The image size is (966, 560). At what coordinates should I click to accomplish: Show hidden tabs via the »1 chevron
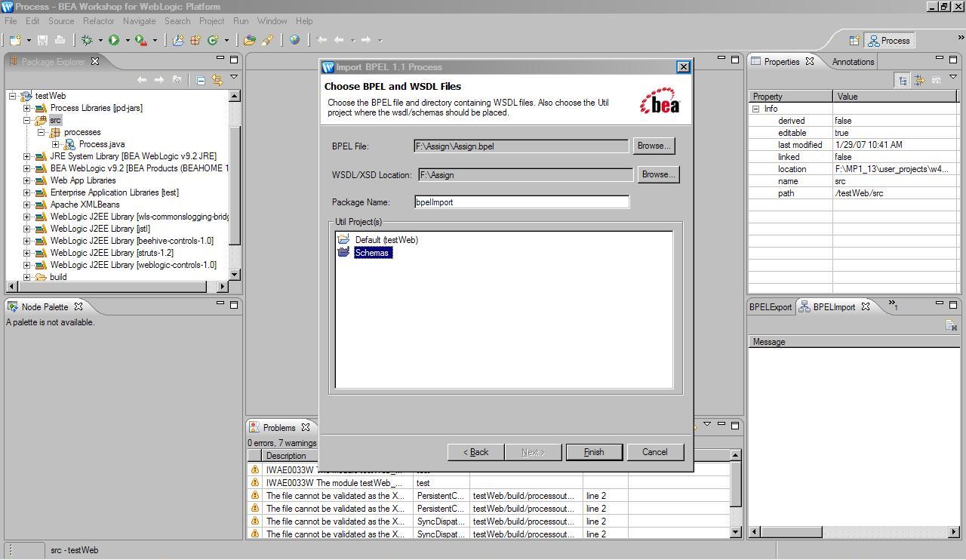coord(893,306)
